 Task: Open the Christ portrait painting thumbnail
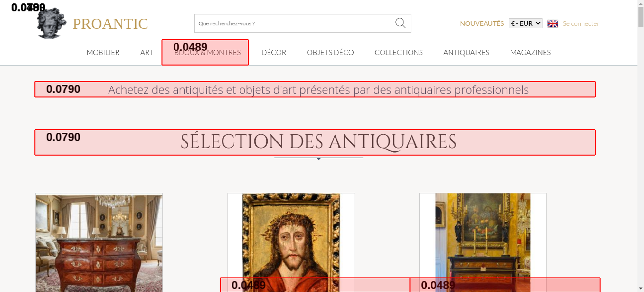point(291,235)
